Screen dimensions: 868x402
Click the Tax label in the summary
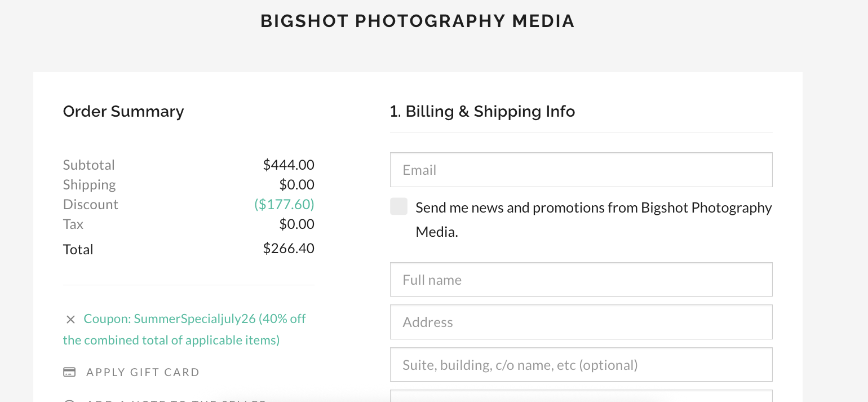(x=73, y=224)
